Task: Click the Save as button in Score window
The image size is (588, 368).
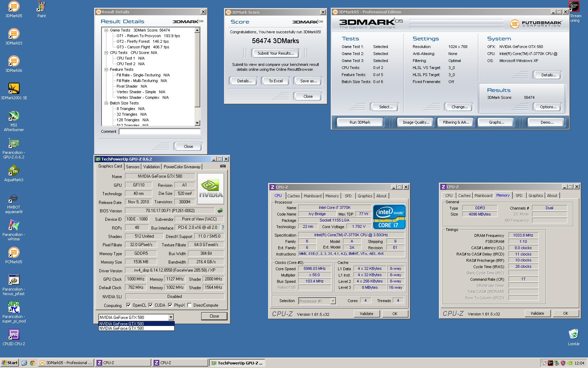Action: [x=308, y=81]
